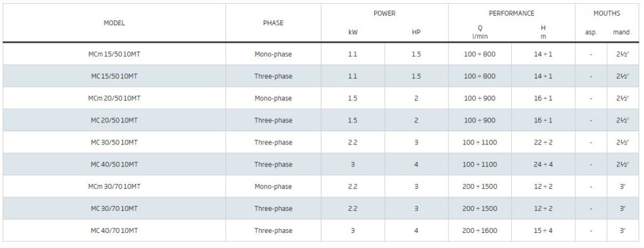Click the H m sub-header
Image resolution: width=644 pixels, height=248 pixels.
pyautogui.click(x=543, y=32)
